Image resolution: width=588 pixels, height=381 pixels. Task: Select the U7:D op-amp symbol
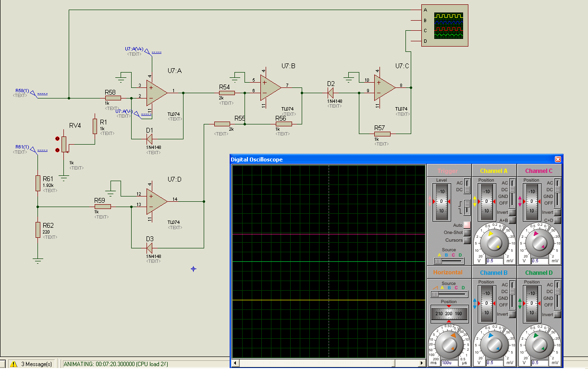point(157,201)
